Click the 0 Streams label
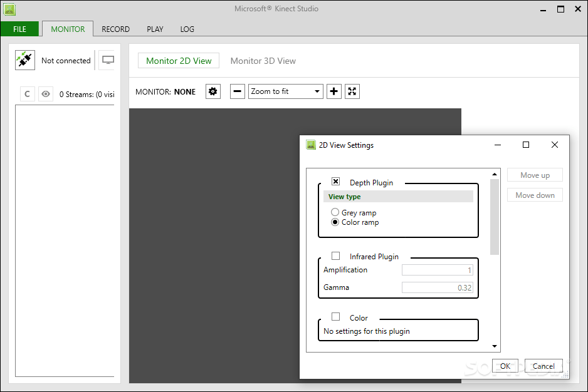588x392 pixels. [87, 94]
